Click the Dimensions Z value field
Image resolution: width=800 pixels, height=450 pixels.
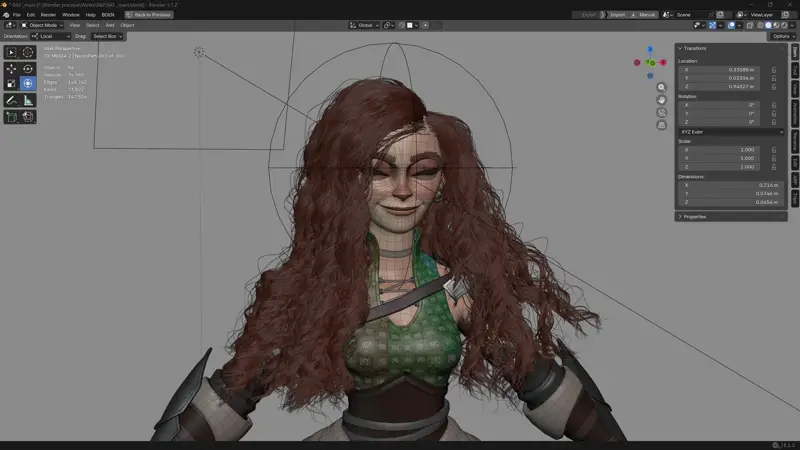[731, 202]
